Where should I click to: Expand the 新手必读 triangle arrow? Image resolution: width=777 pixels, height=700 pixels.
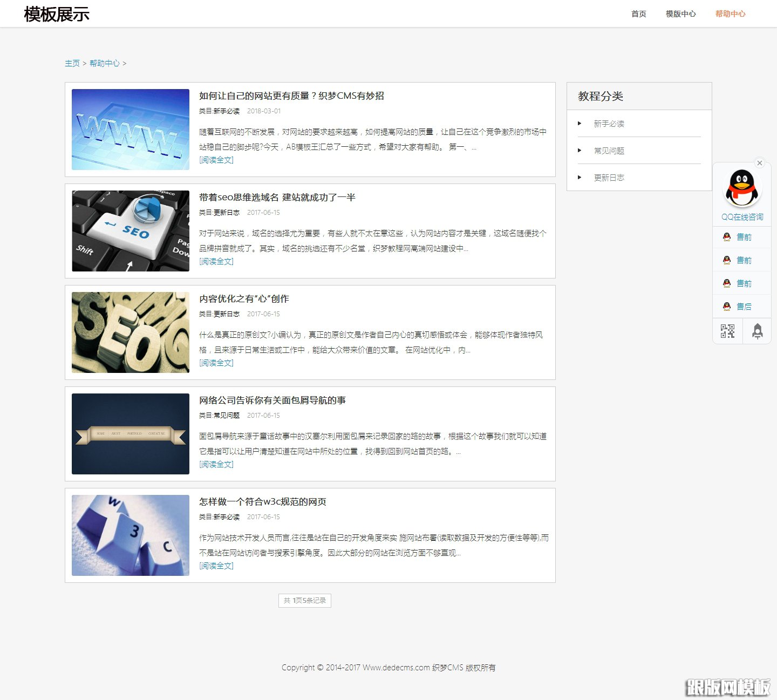click(x=580, y=123)
